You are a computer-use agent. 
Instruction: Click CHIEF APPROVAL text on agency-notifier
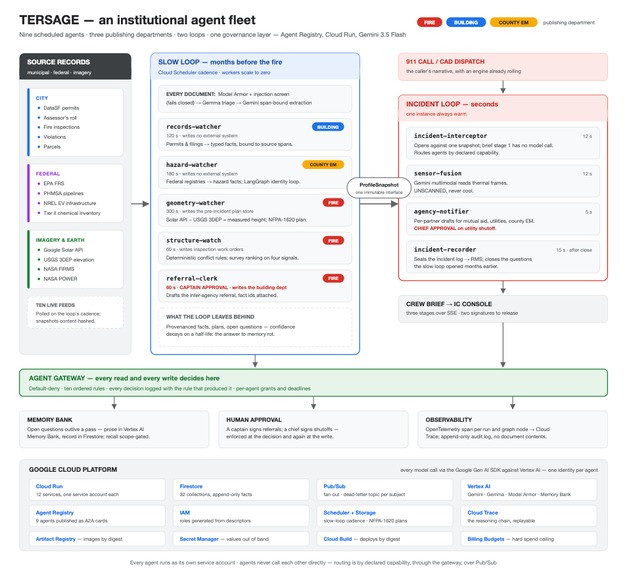tap(435, 228)
